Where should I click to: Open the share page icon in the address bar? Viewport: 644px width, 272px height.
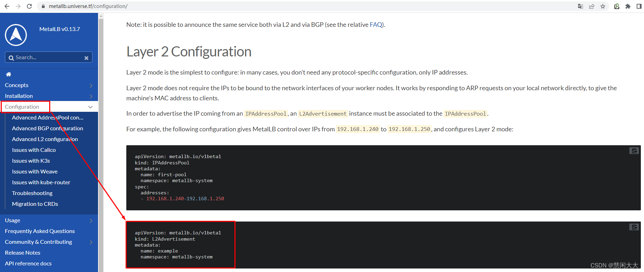[592, 6]
